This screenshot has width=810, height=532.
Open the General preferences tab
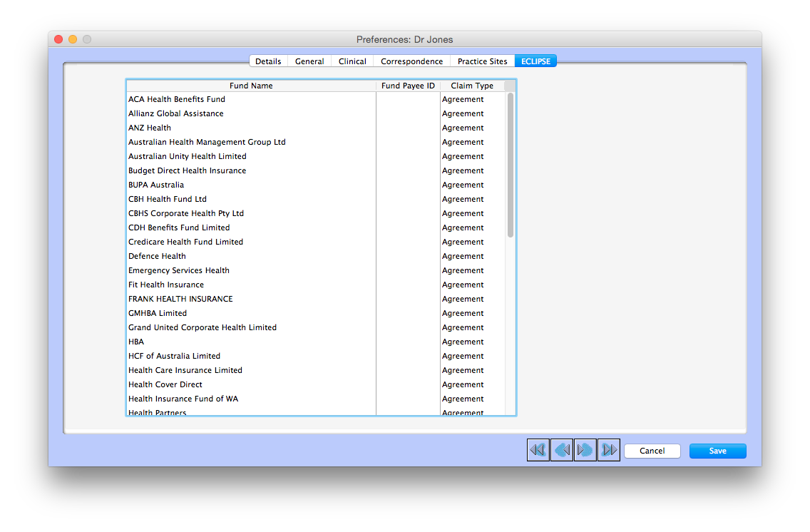(309, 61)
